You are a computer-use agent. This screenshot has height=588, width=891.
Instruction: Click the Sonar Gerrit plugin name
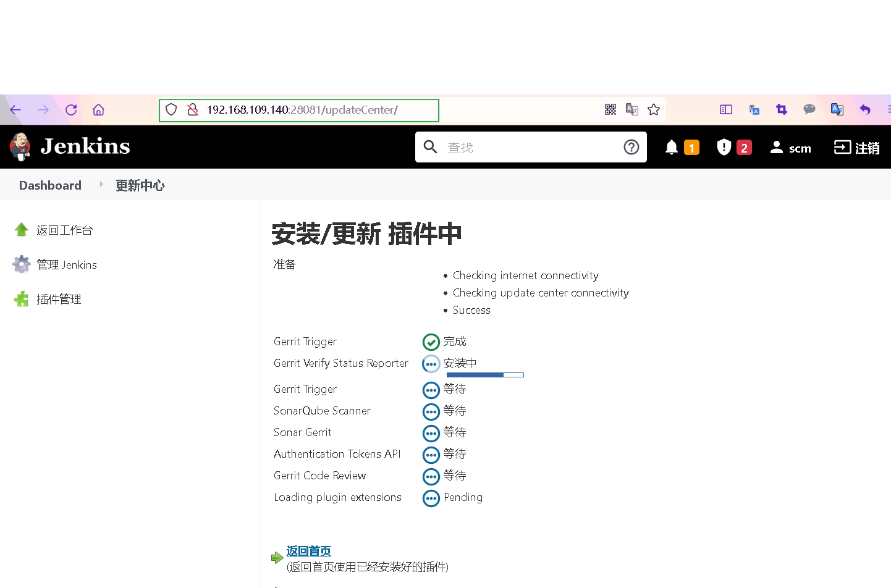coord(303,432)
